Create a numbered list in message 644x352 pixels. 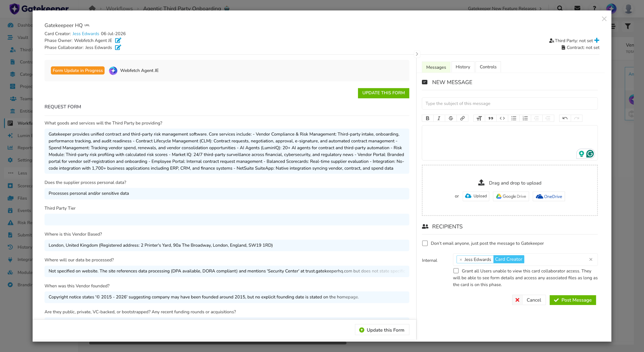coord(525,118)
